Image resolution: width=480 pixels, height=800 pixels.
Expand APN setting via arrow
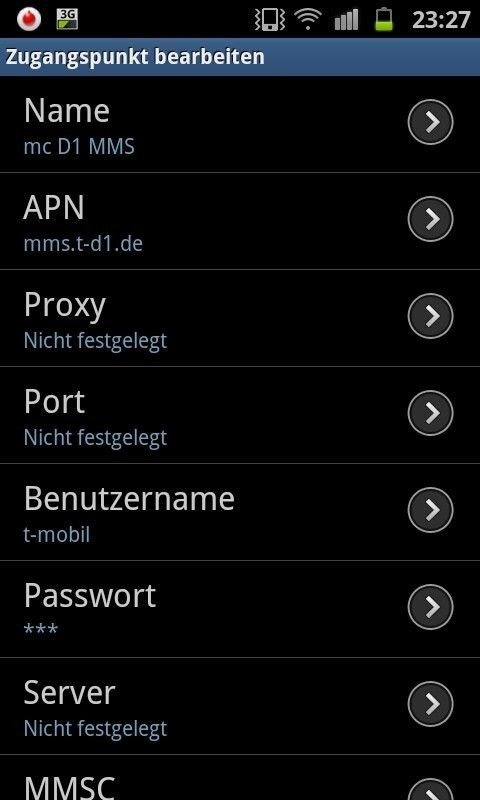431,219
